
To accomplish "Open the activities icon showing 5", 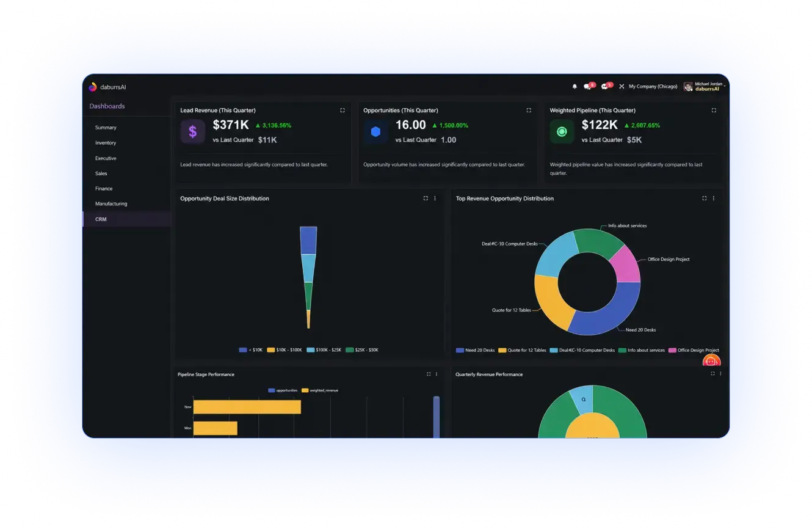I will [606, 86].
